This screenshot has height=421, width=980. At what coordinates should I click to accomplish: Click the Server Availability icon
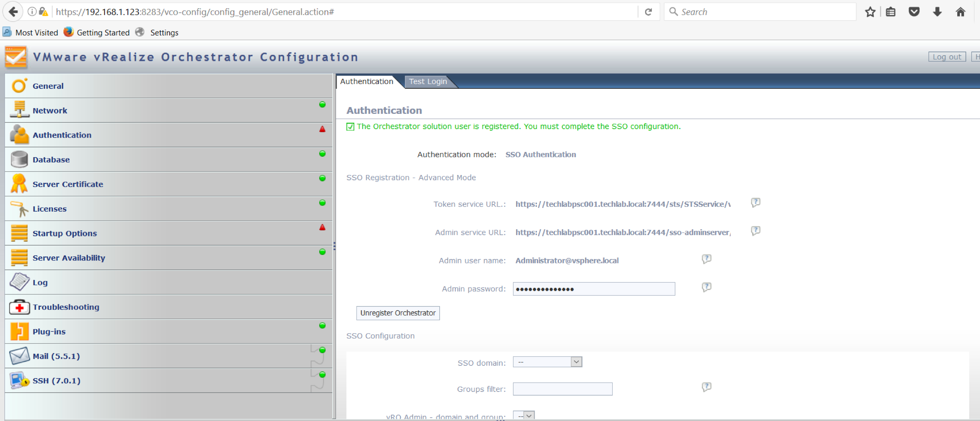[x=19, y=257]
